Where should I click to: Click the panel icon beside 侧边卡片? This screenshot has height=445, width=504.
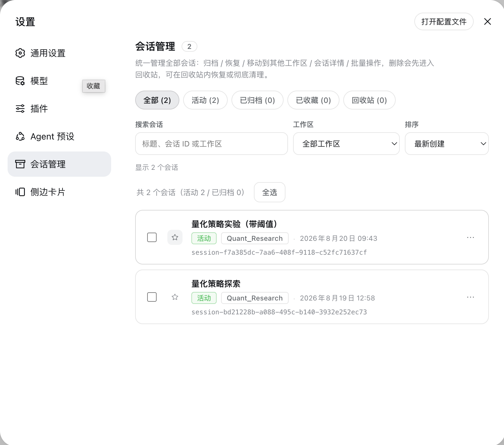point(20,192)
